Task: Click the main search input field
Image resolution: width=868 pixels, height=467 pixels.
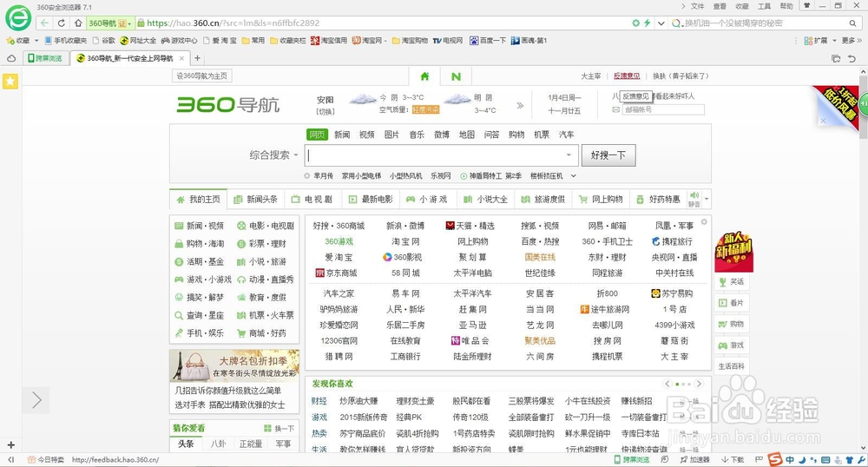Action: (442, 155)
